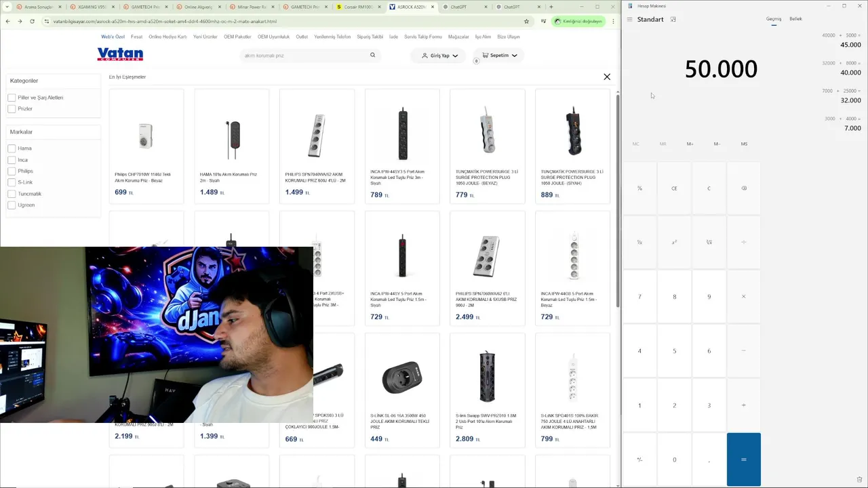
Task: Open PHILIPS SPN7060WA/62 product priced 2.499
Action: click(487, 268)
